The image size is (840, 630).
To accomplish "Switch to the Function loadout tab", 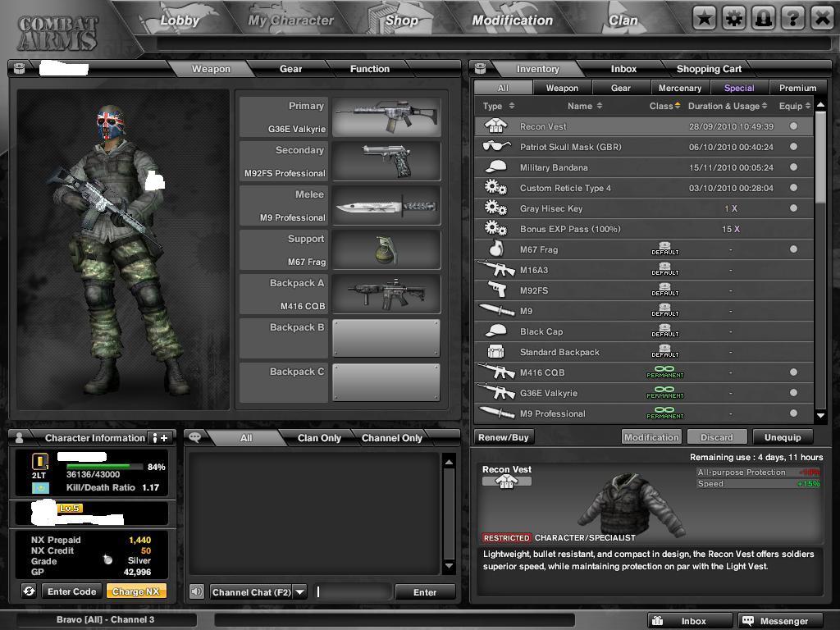I will click(x=370, y=69).
